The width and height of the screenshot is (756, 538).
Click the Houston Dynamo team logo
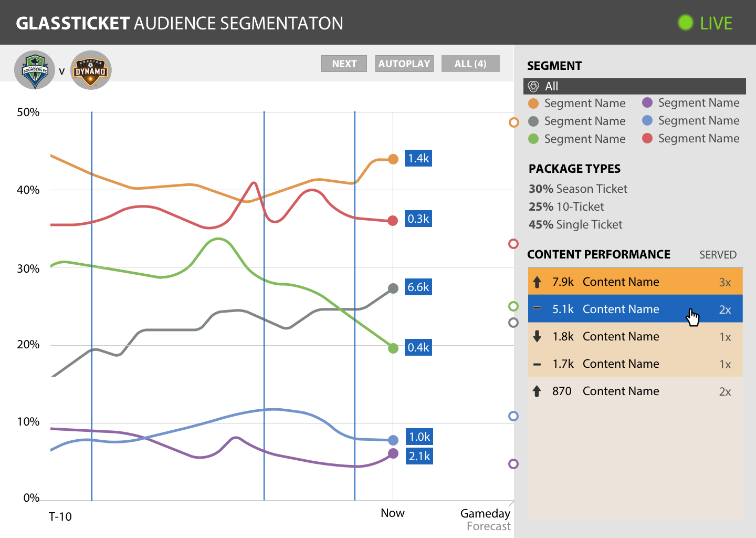(90, 70)
